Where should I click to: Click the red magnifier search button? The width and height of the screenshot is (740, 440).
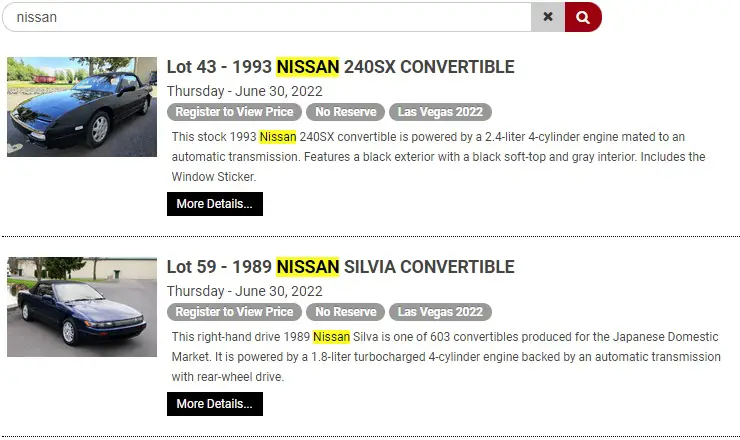(583, 17)
